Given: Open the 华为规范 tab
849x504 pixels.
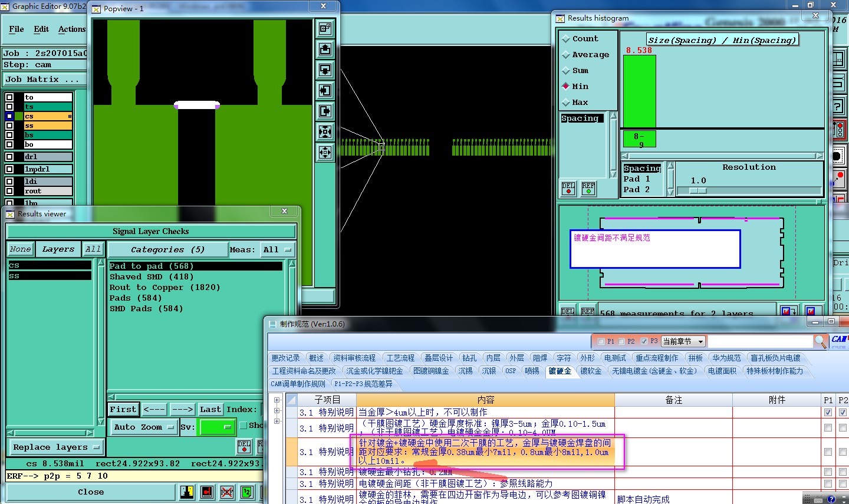Looking at the screenshot, I should pos(726,358).
